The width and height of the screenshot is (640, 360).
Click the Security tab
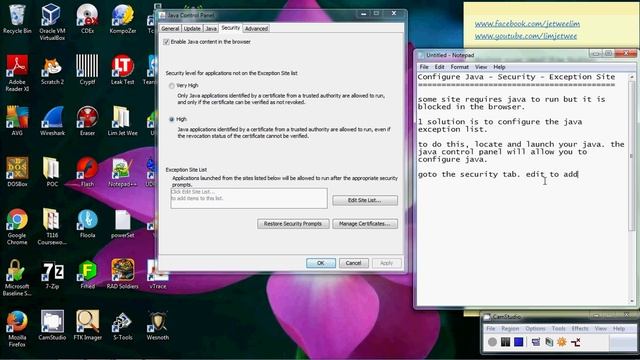pyautogui.click(x=231, y=28)
